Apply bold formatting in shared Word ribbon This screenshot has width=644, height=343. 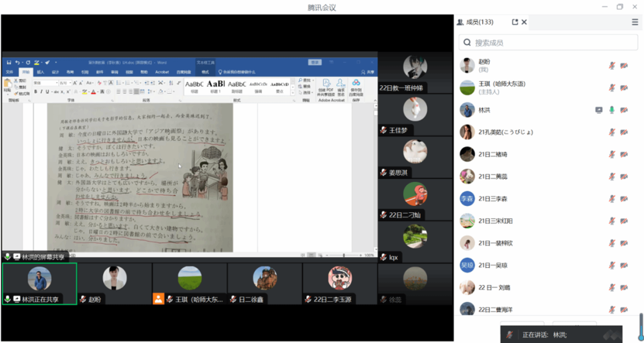pyautogui.click(x=36, y=92)
